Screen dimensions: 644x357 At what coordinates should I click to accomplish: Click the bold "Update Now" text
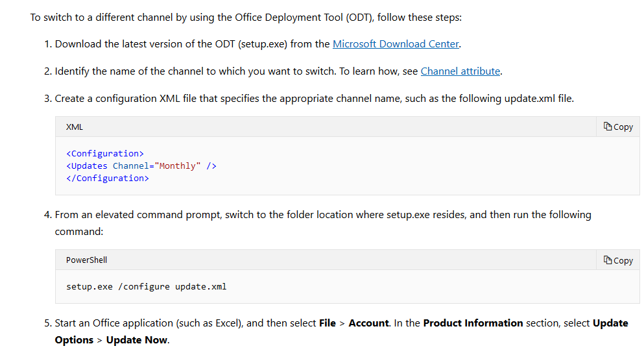click(x=137, y=339)
